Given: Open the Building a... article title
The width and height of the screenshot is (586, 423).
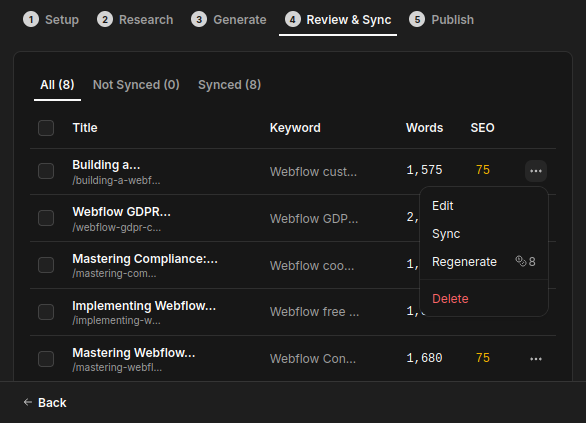Looking at the screenshot, I should point(106,165).
